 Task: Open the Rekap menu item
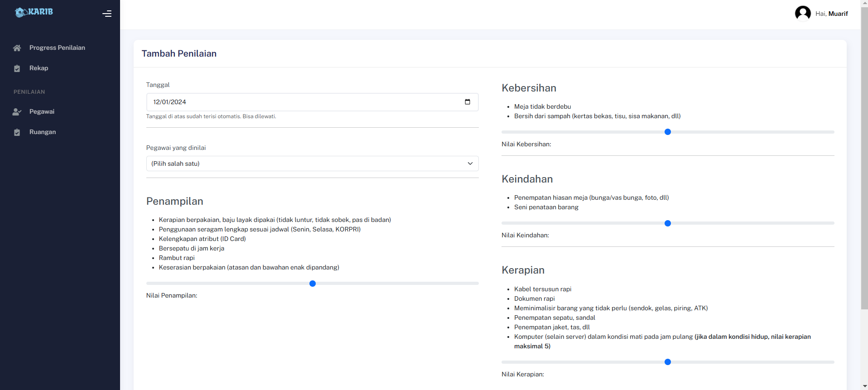[39, 68]
